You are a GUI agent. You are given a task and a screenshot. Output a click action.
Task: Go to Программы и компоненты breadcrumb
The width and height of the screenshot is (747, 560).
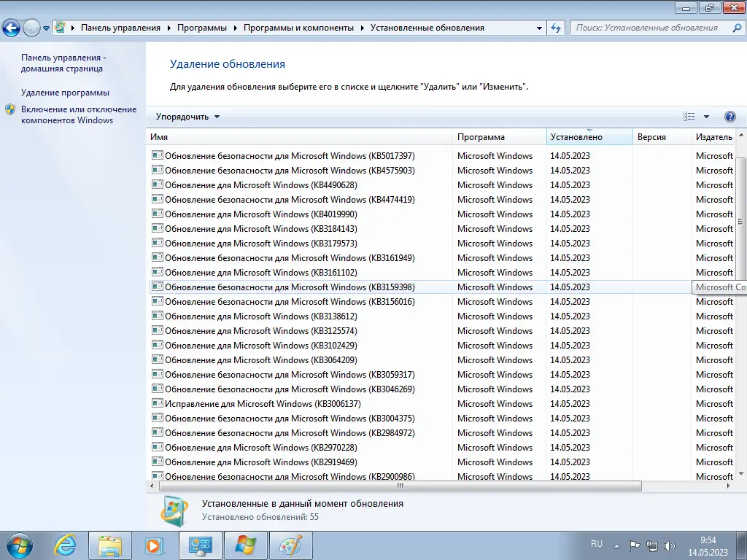point(298,28)
